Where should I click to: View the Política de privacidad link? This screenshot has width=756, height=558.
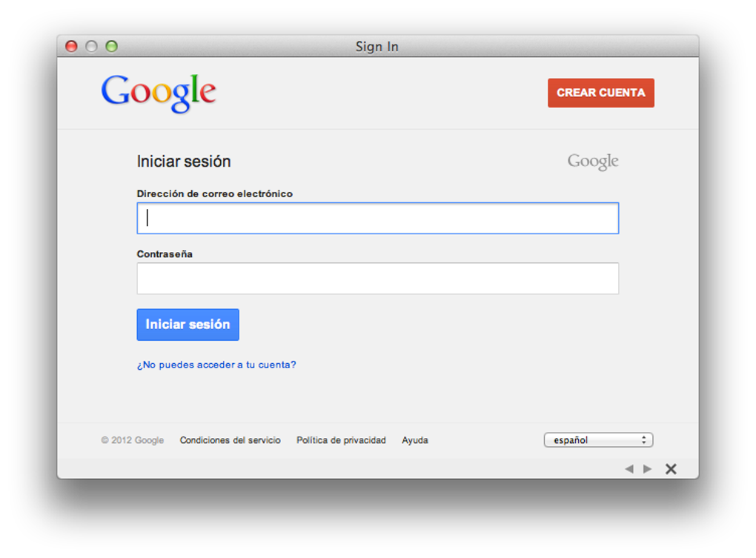(x=341, y=440)
